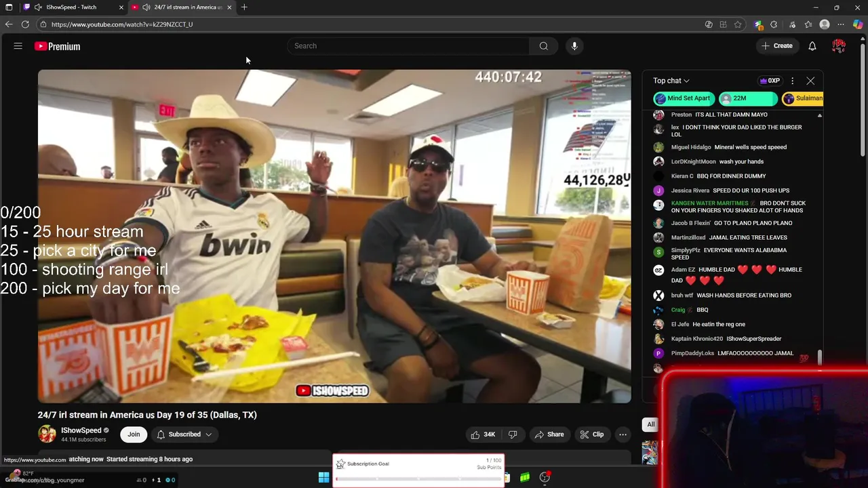
Task: Close the IShowSpeed Twitch tab
Action: [x=121, y=7]
